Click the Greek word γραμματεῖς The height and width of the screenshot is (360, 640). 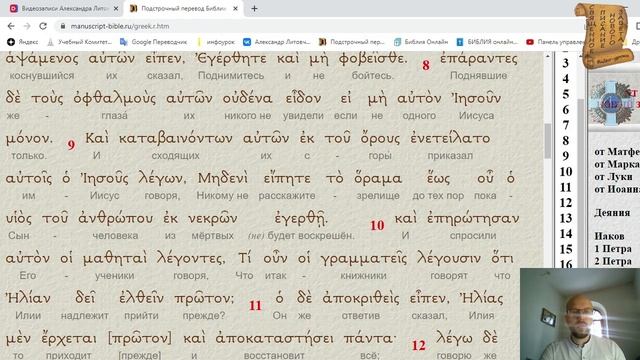pyautogui.click(x=364, y=258)
